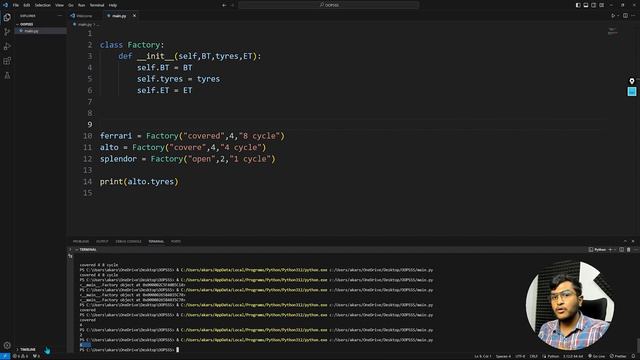Close the bottom panel
The width and height of the screenshot is (640, 360).
click(x=633, y=241)
